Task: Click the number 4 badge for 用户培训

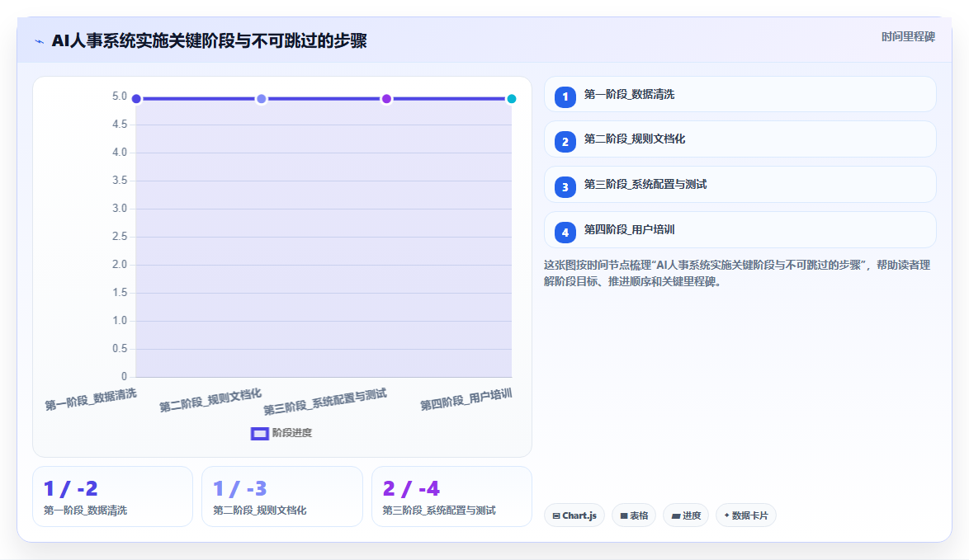Action: pyautogui.click(x=565, y=233)
